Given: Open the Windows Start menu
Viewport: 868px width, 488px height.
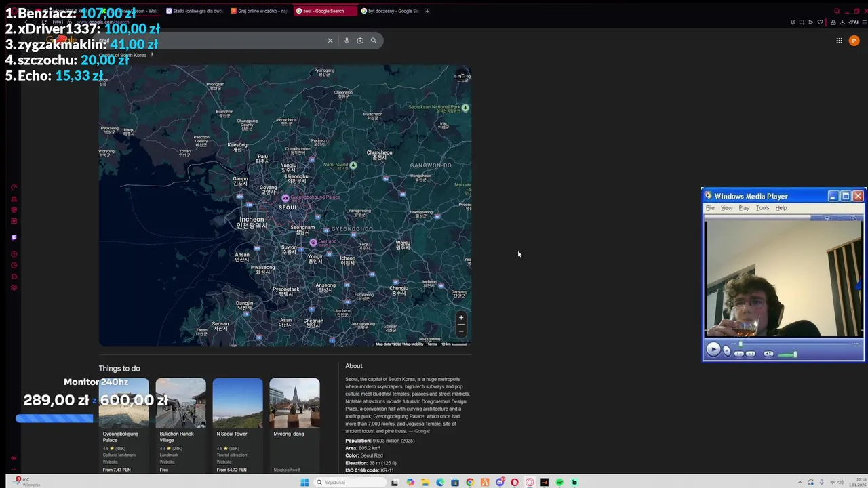Looking at the screenshot, I should 304,483.
